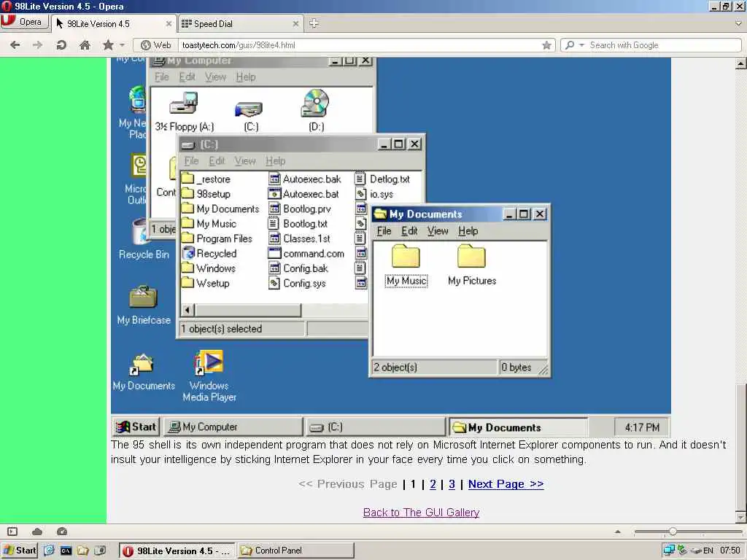The width and height of the screenshot is (747, 560).
Task: Select the Detlog.txt file
Action: (383, 179)
